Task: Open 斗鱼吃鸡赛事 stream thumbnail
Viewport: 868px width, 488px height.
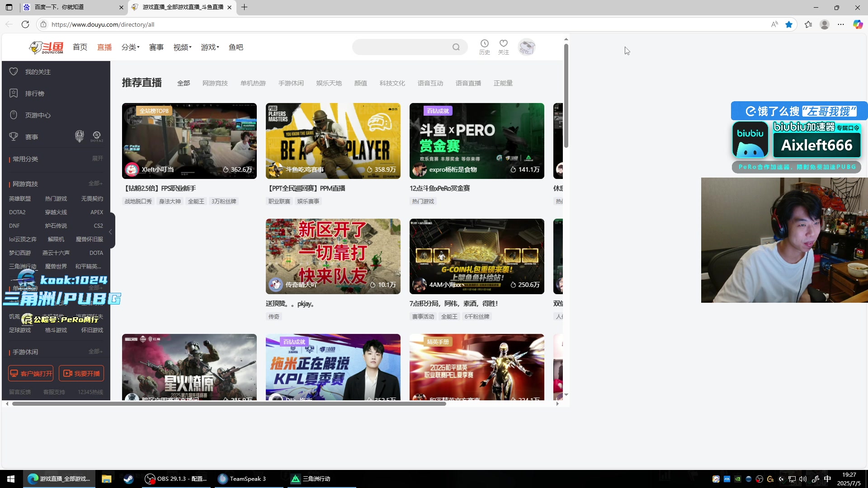Action: pos(333,141)
